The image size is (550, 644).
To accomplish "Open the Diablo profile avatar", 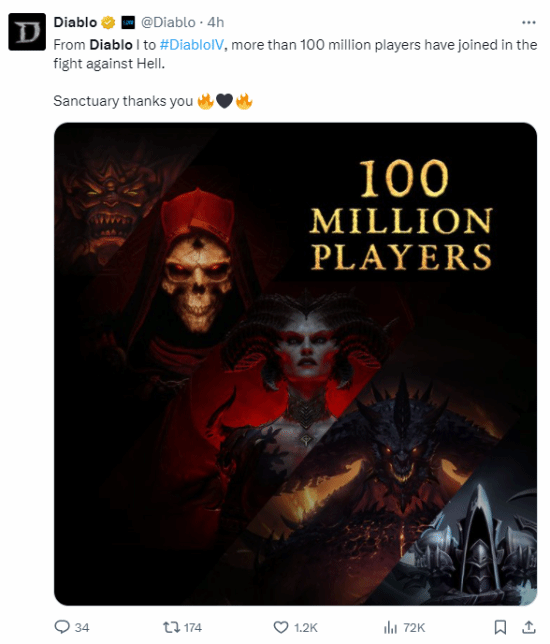I will pos(27,32).
